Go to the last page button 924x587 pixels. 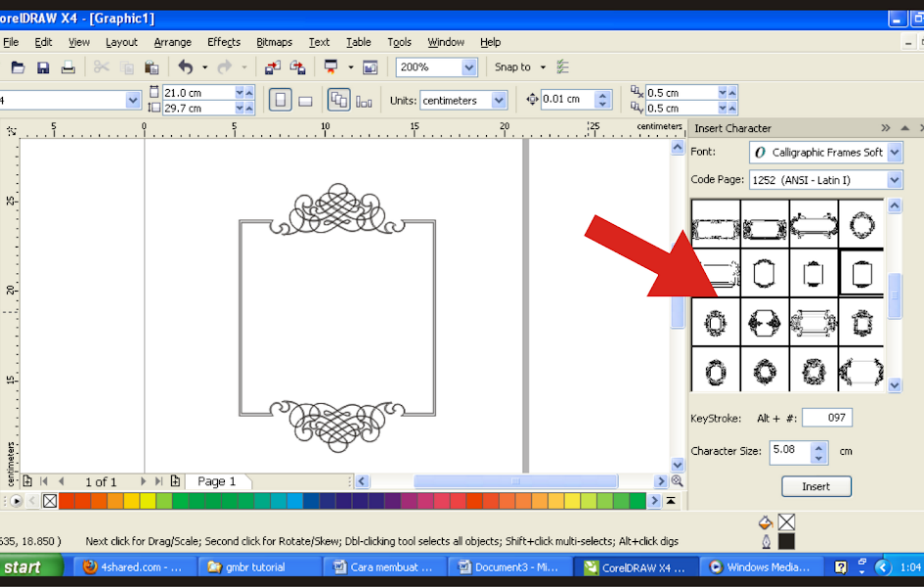pyautogui.click(x=158, y=481)
